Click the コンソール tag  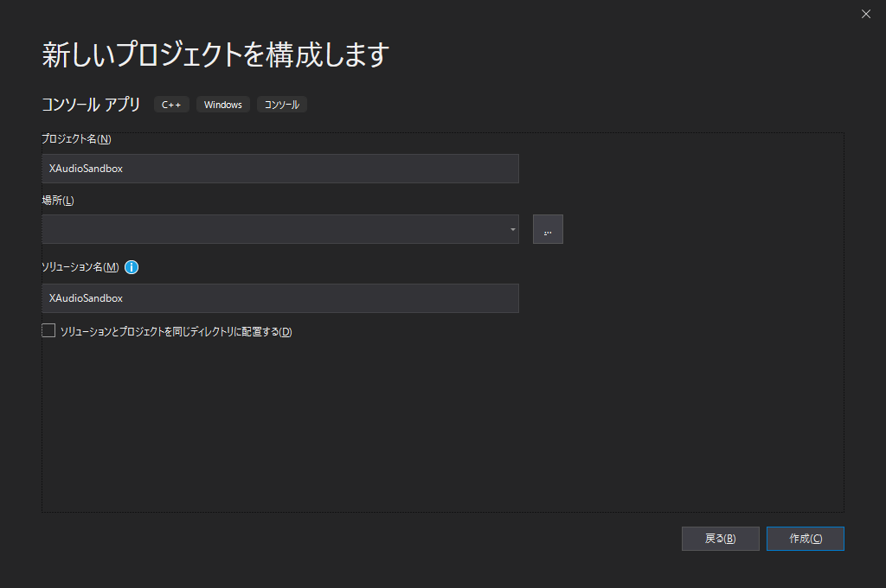pyautogui.click(x=282, y=105)
